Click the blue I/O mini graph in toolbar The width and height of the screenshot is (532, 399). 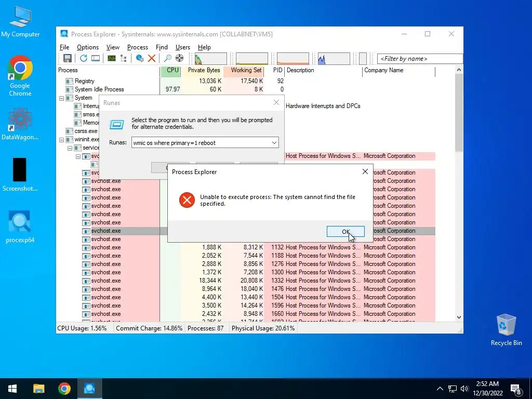point(334,58)
